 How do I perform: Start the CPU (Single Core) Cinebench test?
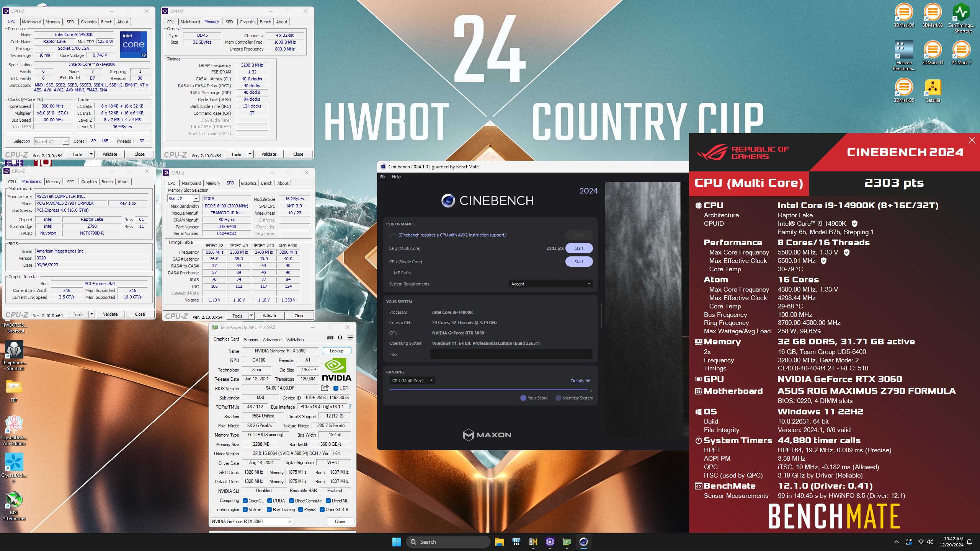point(579,262)
